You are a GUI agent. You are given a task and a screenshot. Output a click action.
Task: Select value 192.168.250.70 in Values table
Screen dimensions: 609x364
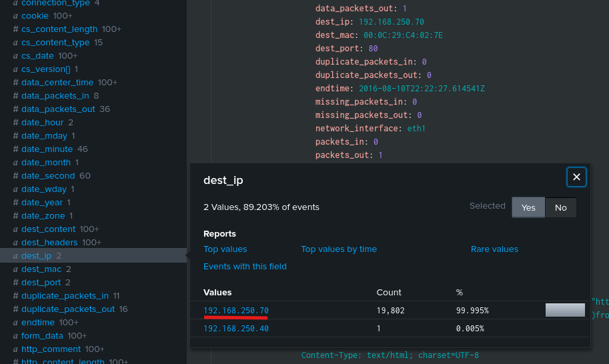click(236, 311)
